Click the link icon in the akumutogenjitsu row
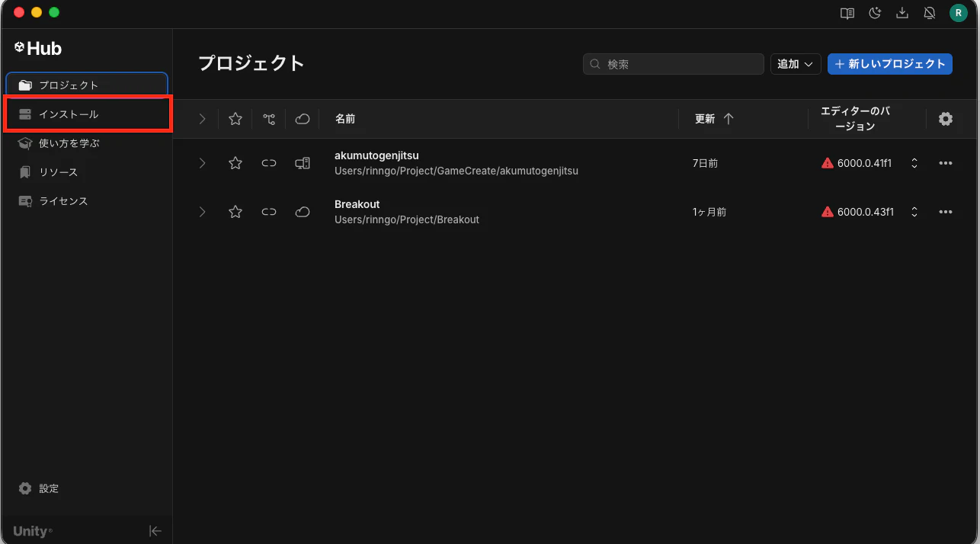 point(269,163)
